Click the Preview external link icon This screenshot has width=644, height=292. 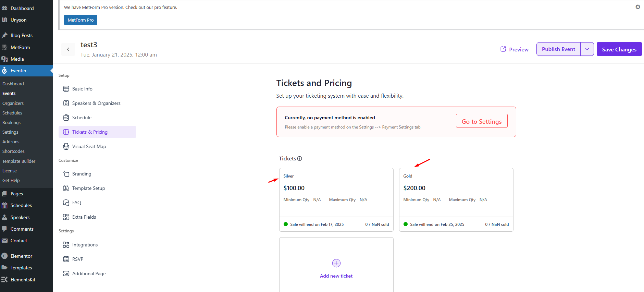click(x=503, y=49)
